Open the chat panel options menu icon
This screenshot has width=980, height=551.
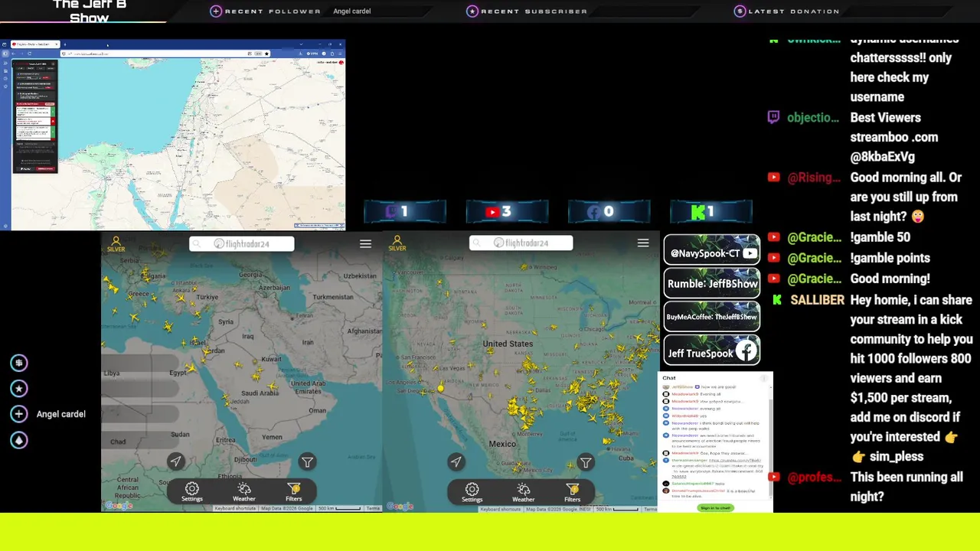[763, 378]
